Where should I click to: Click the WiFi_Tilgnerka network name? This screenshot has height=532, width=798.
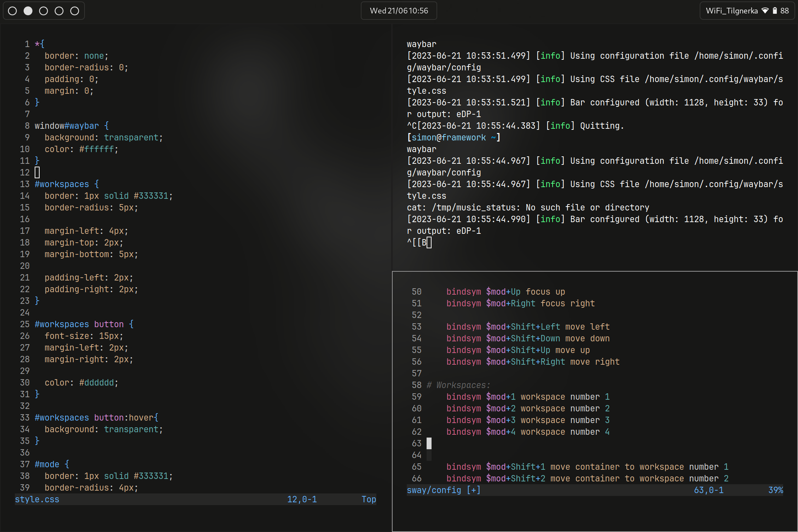[732, 11]
